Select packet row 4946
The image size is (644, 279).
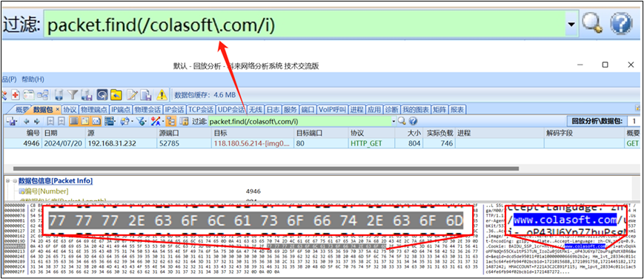tap(322, 143)
